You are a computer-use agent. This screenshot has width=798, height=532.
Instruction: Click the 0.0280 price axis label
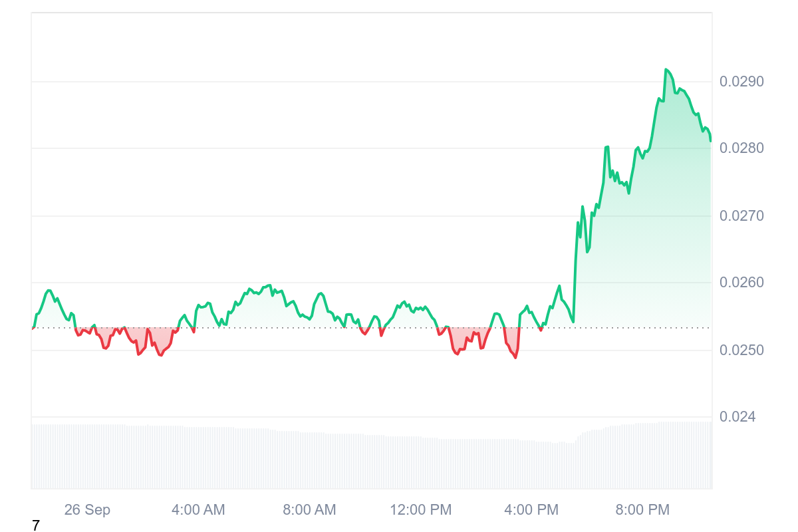point(741,148)
